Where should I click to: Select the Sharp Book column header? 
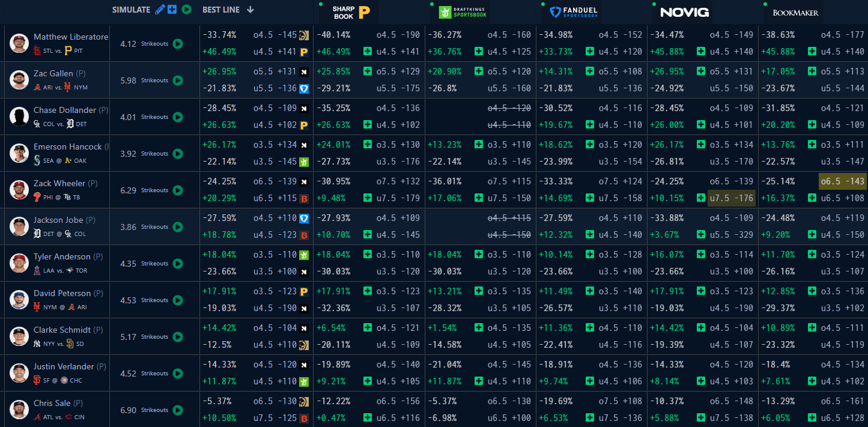click(351, 12)
